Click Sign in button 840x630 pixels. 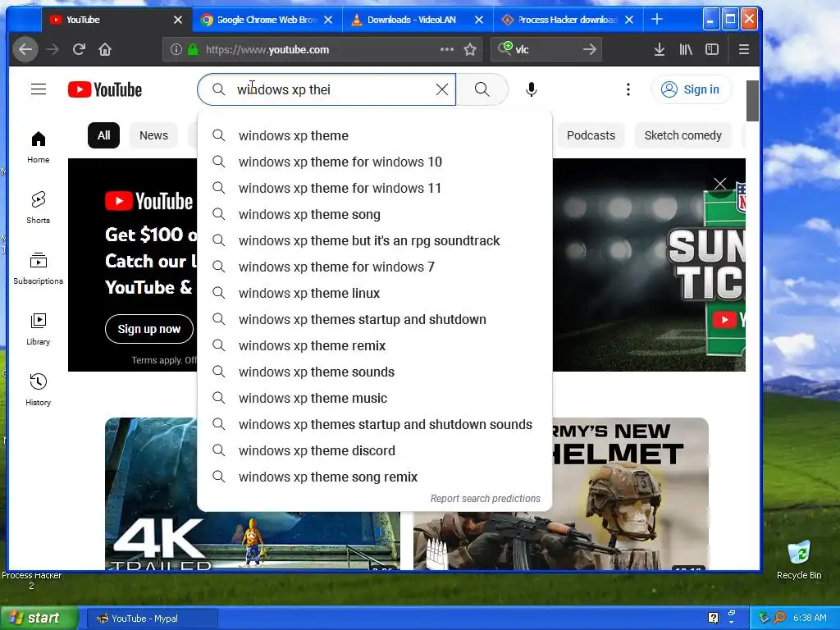691,89
